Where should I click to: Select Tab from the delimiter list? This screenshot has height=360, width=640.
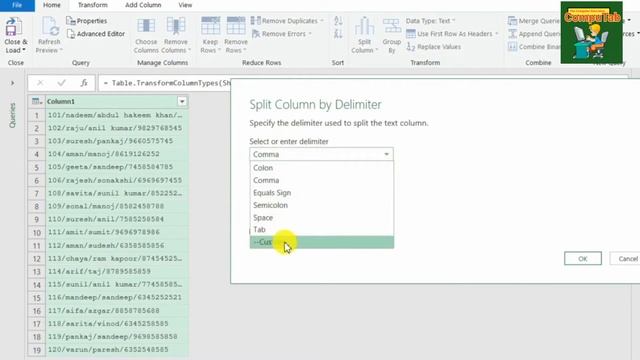coord(322,229)
